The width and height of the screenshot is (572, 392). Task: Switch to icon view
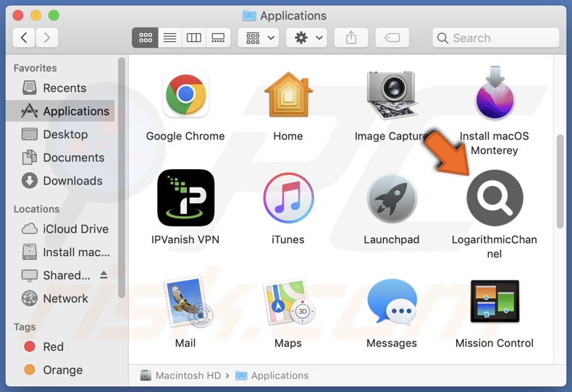[x=146, y=38]
